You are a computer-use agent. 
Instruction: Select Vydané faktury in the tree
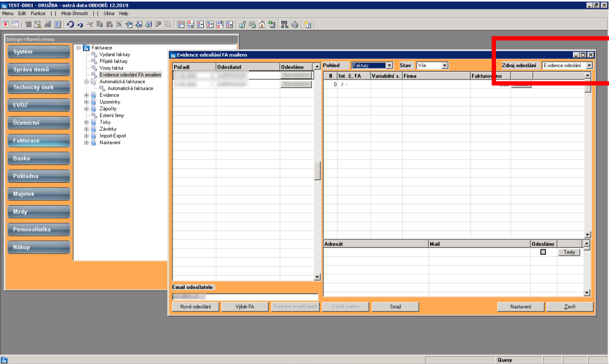pos(115,55)
